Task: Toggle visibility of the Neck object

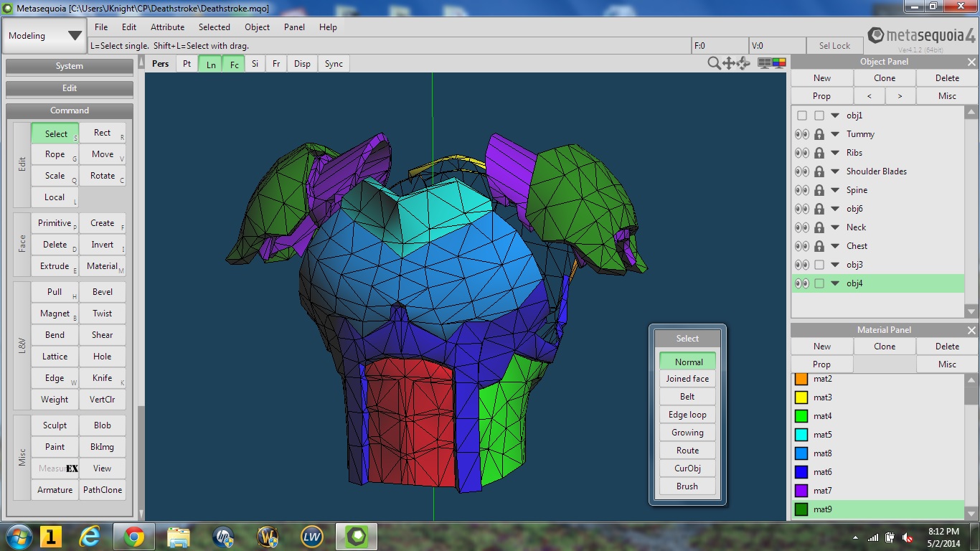Action: click(802, 227)
